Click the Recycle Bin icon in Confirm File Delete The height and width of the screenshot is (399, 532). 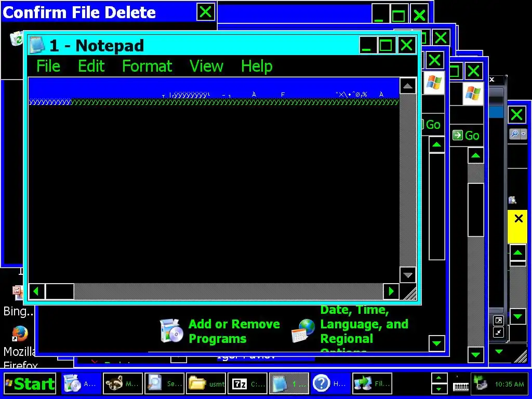16,39
